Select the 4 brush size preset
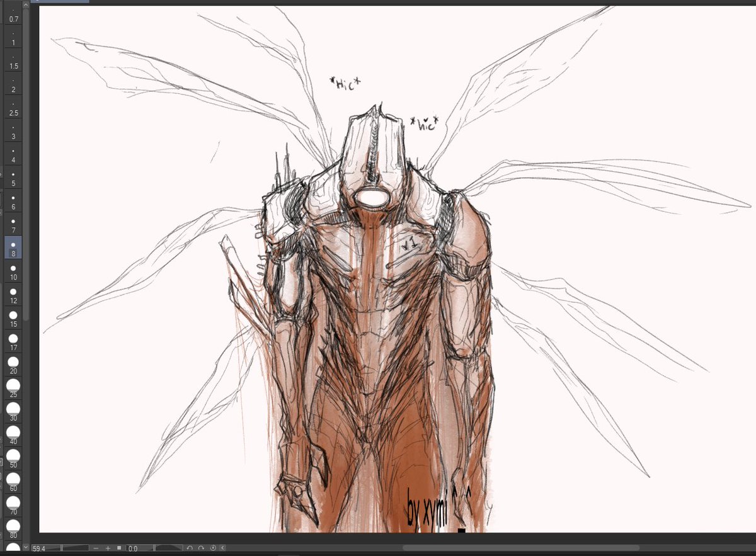 tap(13, 154)
